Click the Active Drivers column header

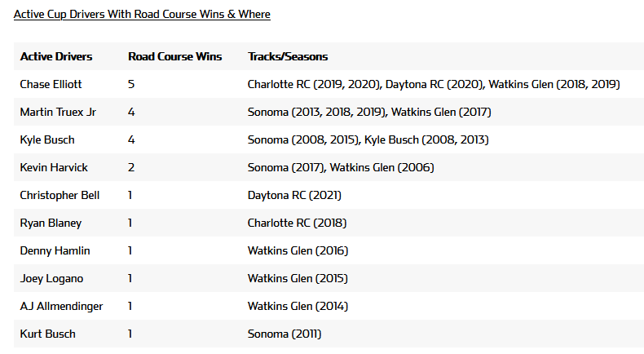click(x=56, y=56)
